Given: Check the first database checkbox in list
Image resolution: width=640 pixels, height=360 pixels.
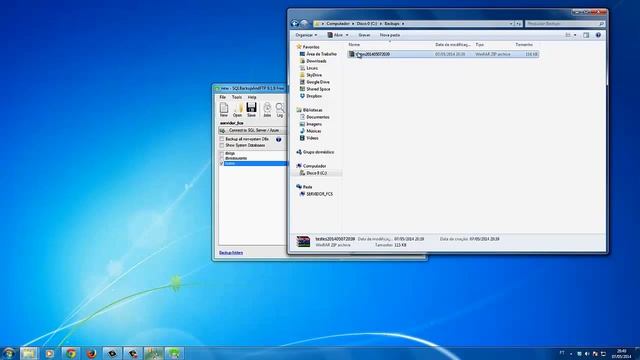Looking at the screenshot, I should (x=222, y=153).
